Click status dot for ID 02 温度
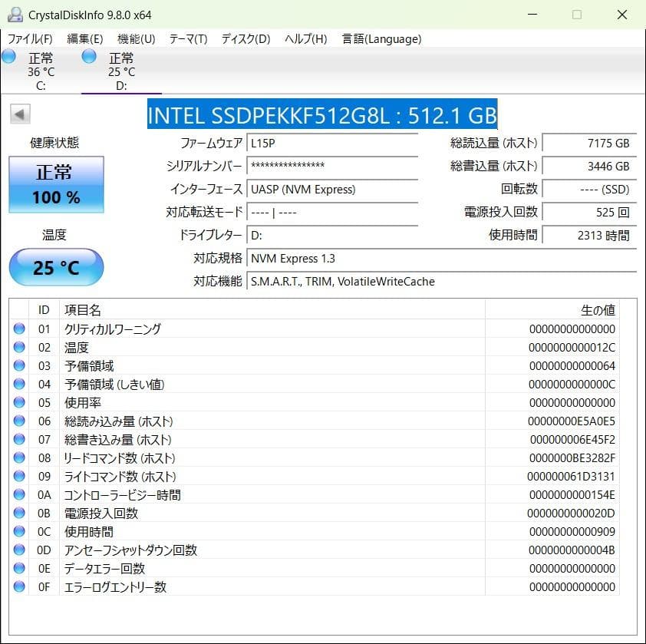The width and height of the screenshot is (646, 644). tap(19, 347)
